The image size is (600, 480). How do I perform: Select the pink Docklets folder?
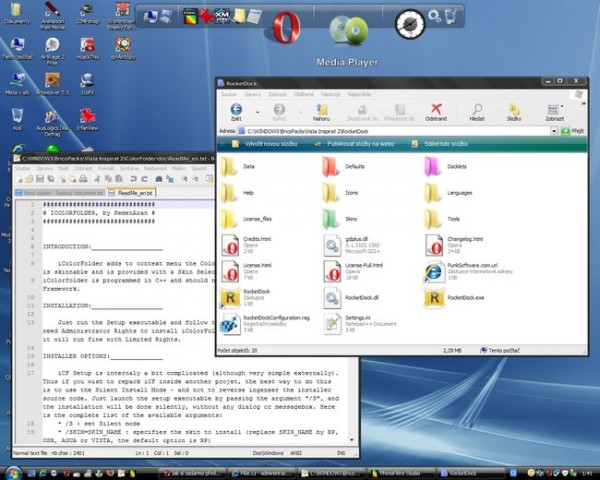[446, 167]
